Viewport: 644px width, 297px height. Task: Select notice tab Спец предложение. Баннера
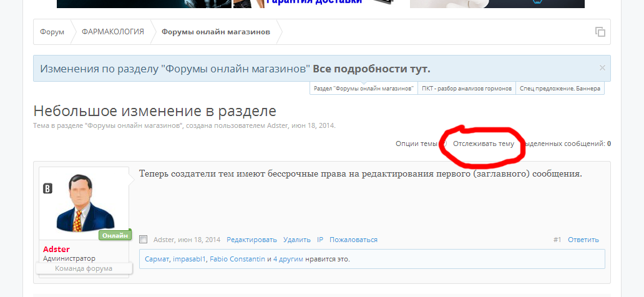[x=560, y=89]
